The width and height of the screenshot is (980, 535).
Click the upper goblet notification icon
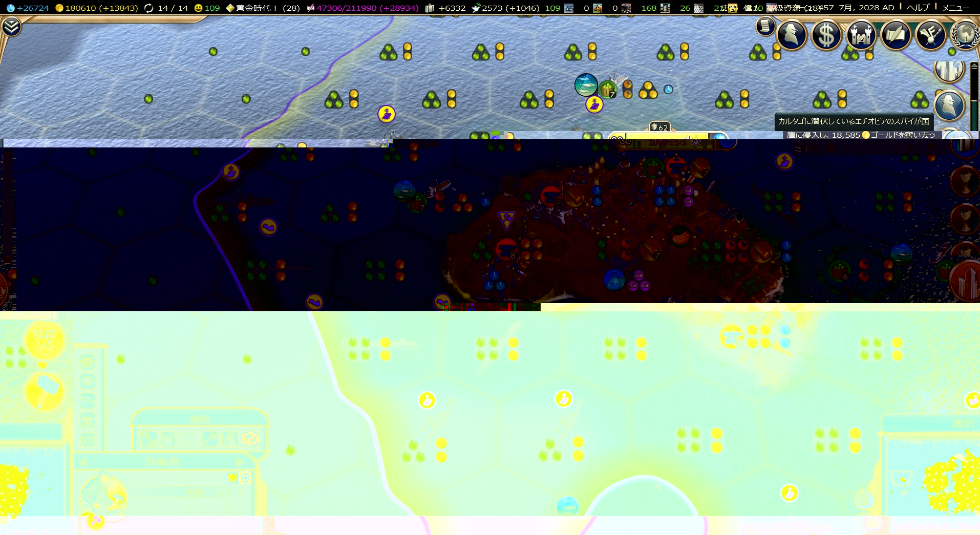(965, 180)
